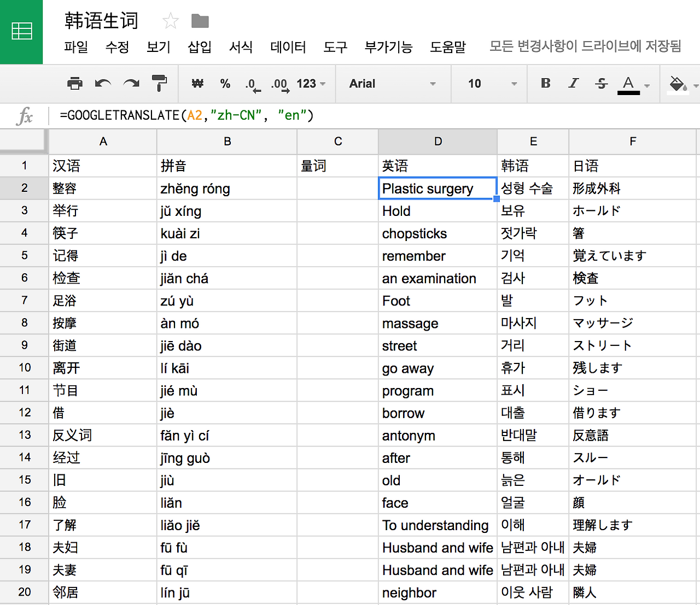Screen dimensions: 700x605
Task: Open the 수정 menu
Action: (x=117, y=47)
